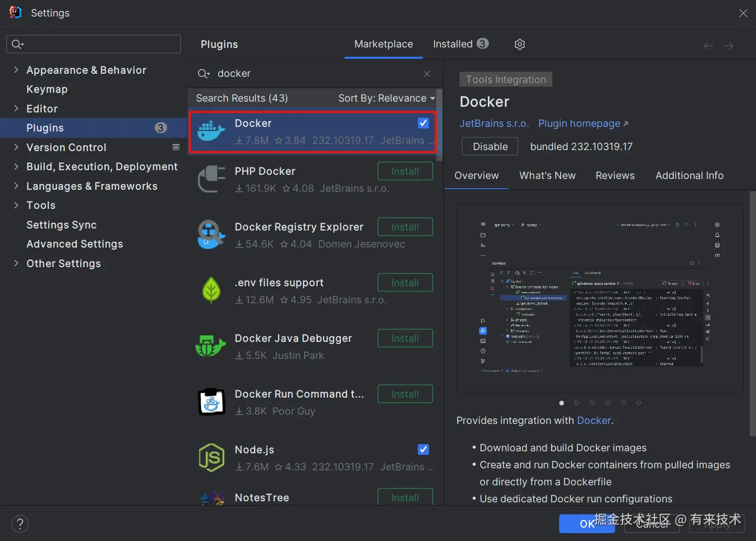This screenshot has height=541, width=756.
Task: Click the Docker Registry Explorer icon
Action: point(211,235)
